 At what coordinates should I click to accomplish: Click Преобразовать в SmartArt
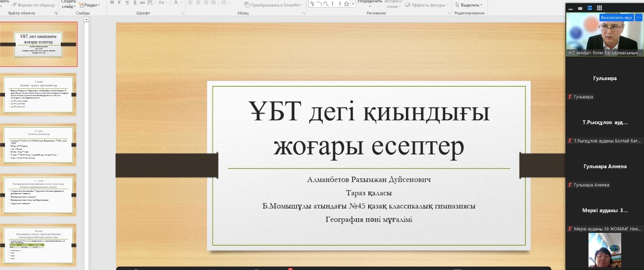274,5
